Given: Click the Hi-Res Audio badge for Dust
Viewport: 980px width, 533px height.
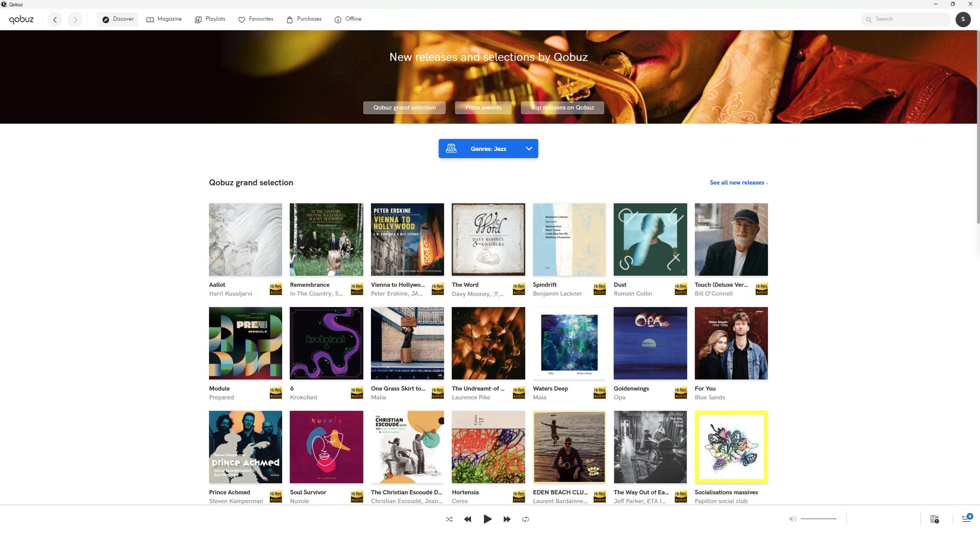Looking at the screenshot, I should (681, 289).
